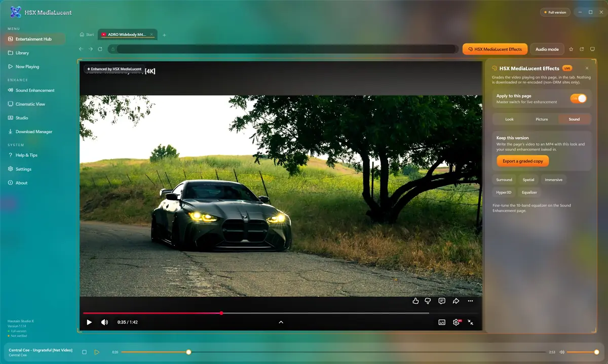608x364 pixels.
Task: Click the orange HSX MediaLucent Effects toolbar button
Action: (495, 49)
